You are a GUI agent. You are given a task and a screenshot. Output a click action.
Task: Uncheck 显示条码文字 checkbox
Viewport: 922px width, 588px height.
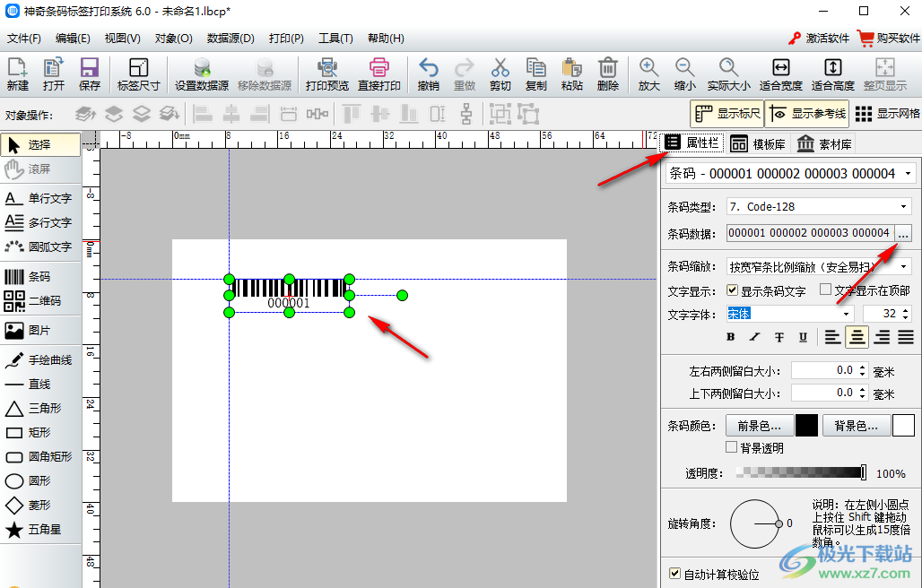pos(732,290)
